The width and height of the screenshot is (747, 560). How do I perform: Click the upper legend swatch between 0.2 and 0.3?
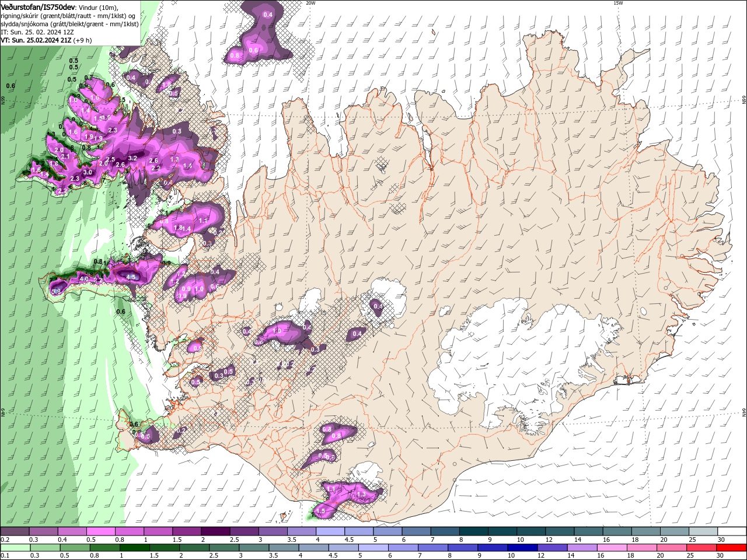pos(15,531)
